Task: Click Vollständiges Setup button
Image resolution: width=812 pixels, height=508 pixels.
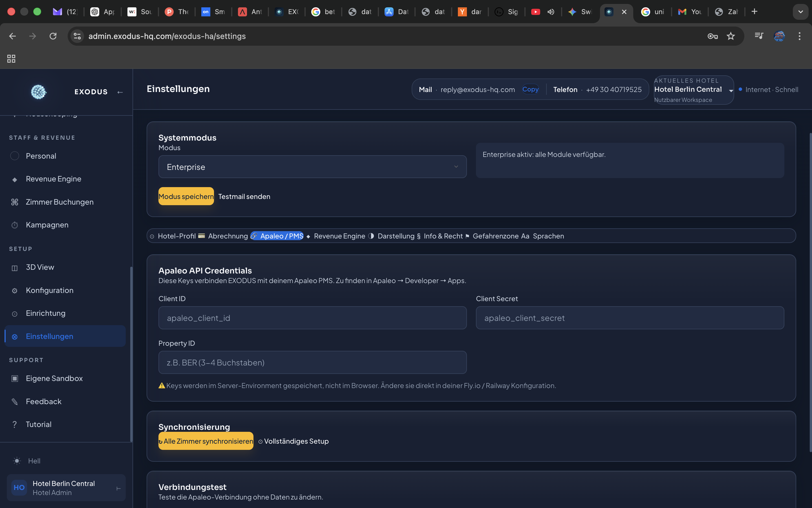Action: [293, 441]
